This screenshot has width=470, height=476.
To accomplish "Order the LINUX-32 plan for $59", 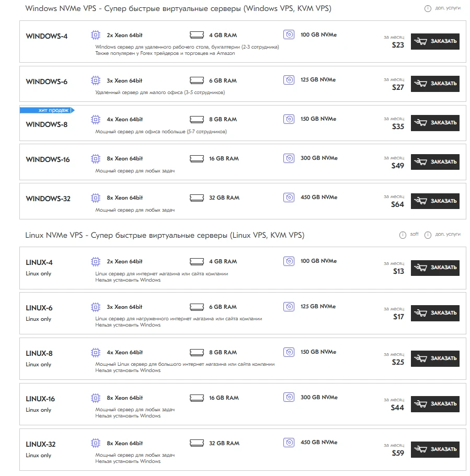I will 435,449.
